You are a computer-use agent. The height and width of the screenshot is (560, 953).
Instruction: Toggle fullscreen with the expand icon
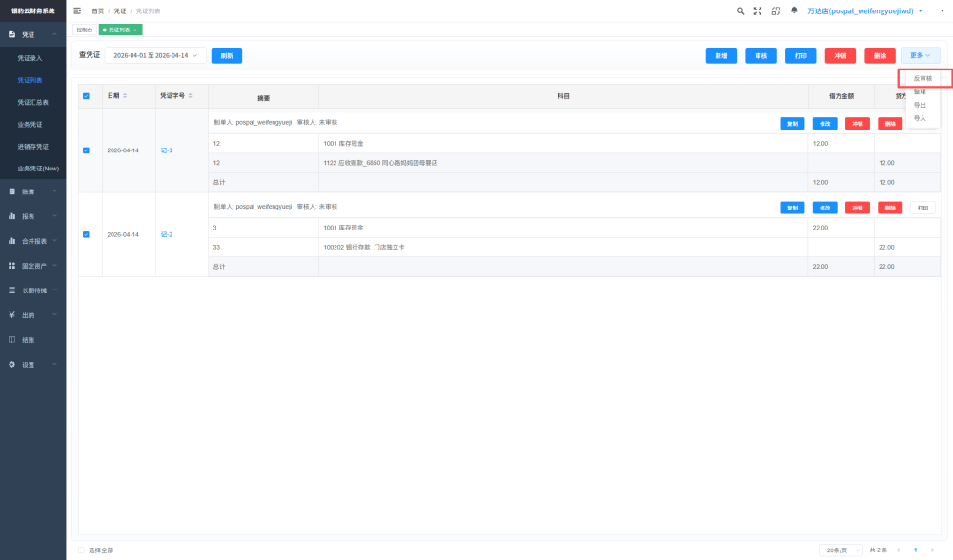758,10
